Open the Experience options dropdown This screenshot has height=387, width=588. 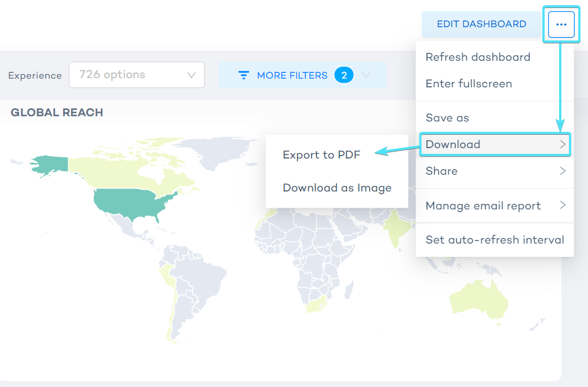[136, 75]
